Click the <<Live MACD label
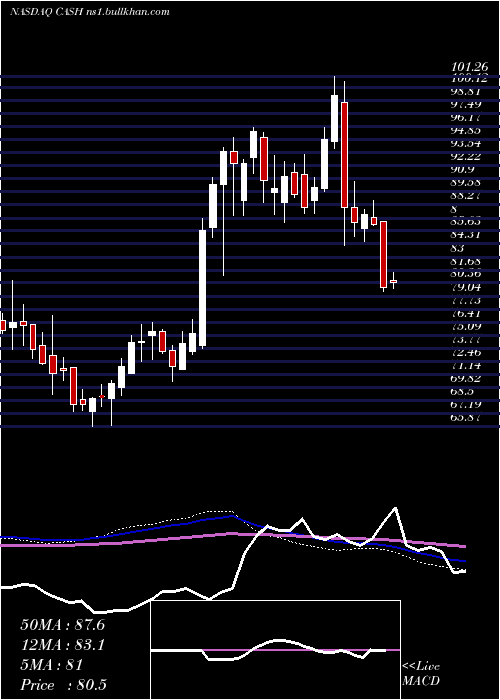 [x=421, y=673]
